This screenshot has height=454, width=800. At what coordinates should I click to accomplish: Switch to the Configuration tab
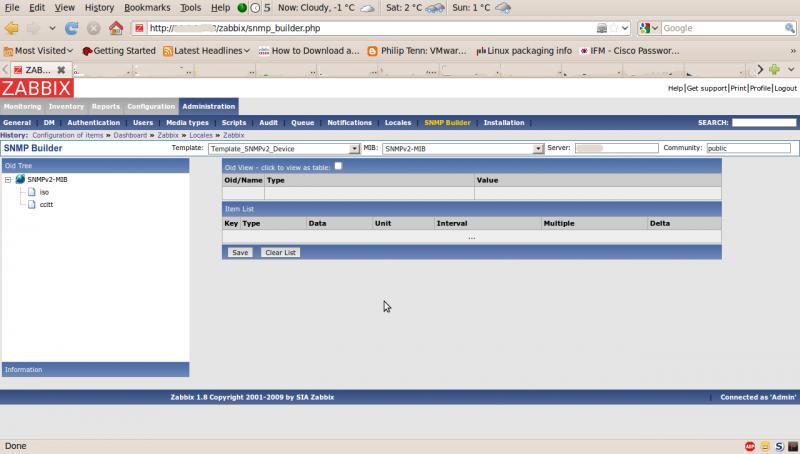point(151,106)
